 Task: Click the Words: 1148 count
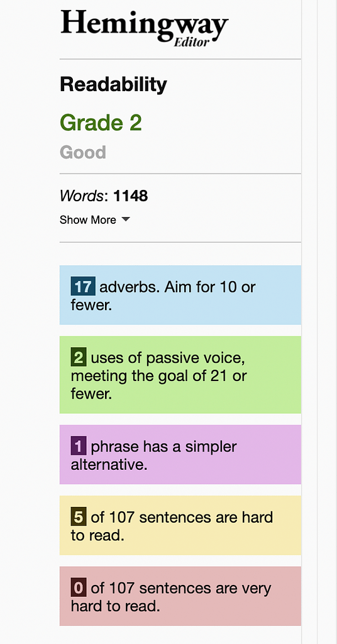(104, 196)
